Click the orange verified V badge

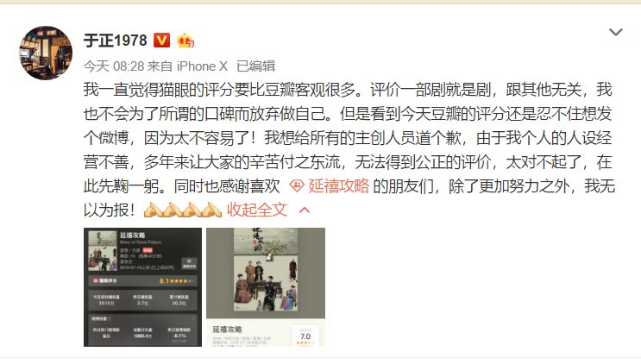pos(161,40)
